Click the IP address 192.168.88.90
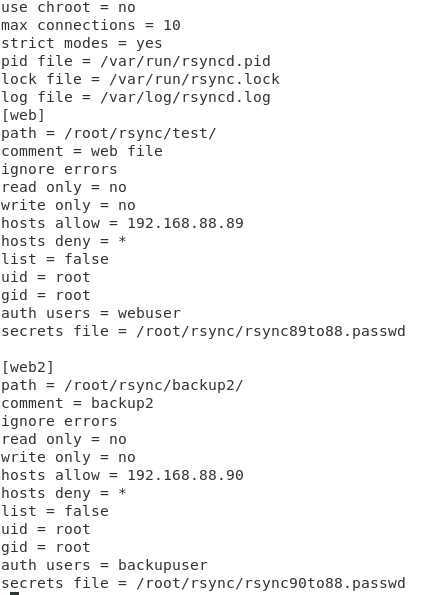This screenshot has width=447, height=595. pos(185,475)
